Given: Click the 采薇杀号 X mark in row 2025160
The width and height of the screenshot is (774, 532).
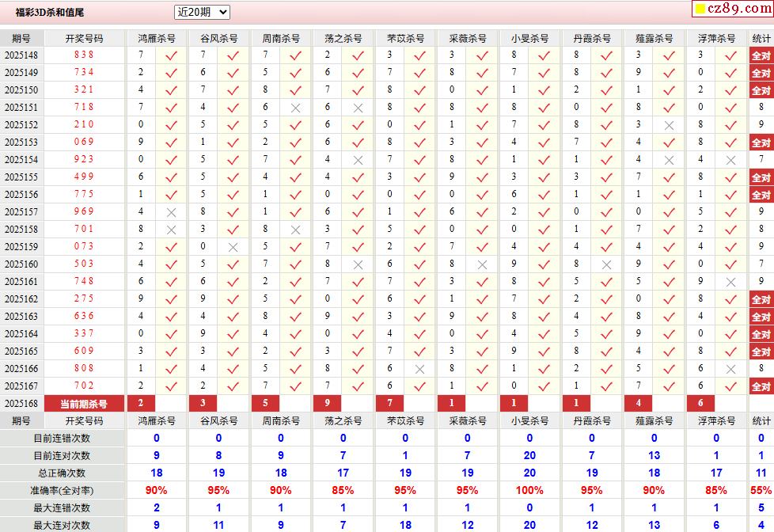Looking at the screenshot, I should (482, 264).
